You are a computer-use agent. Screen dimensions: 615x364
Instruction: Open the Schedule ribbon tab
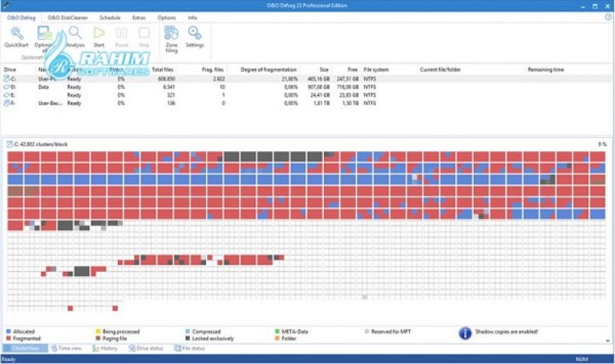point(110,18)
